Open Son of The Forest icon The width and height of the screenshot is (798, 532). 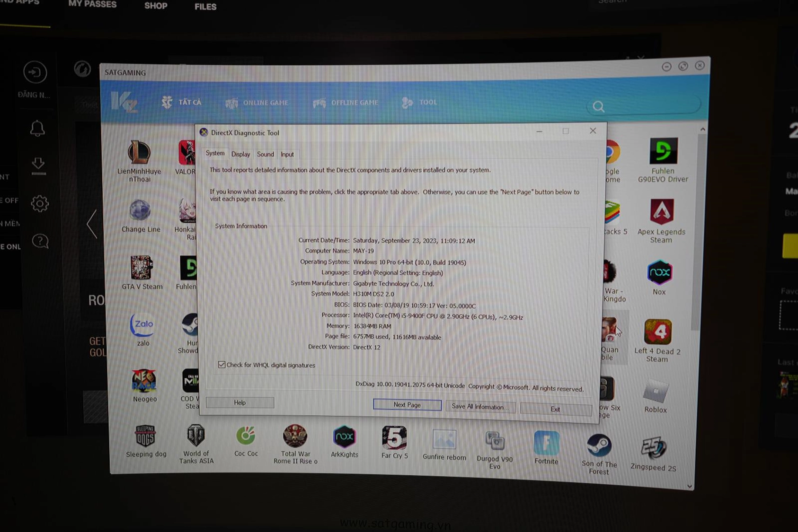pos(599,445)
